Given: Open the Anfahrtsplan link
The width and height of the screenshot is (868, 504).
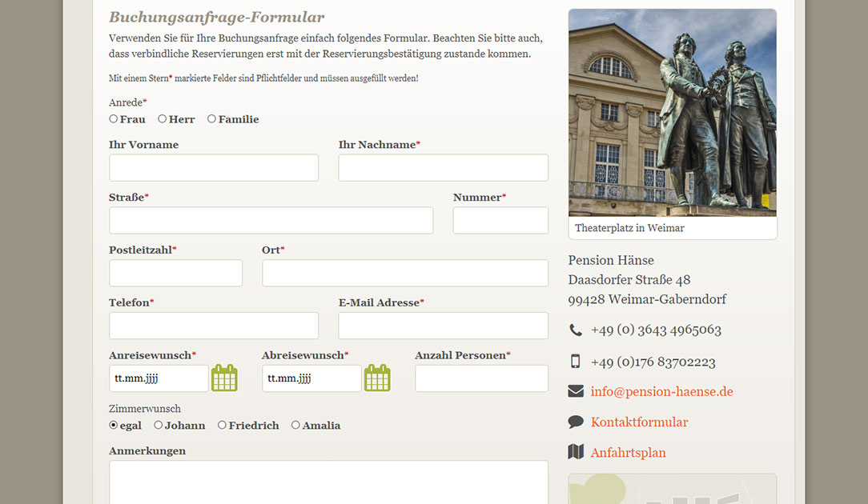Looking at the screenshot, I should click(x=628, y=453).
